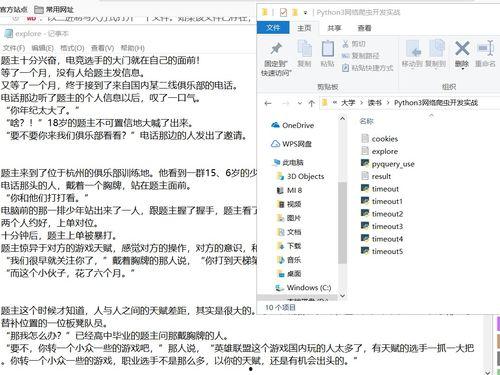Open the 桌面 folder in the sidebar
Viewport: 500px width, 375px height.
289,274
